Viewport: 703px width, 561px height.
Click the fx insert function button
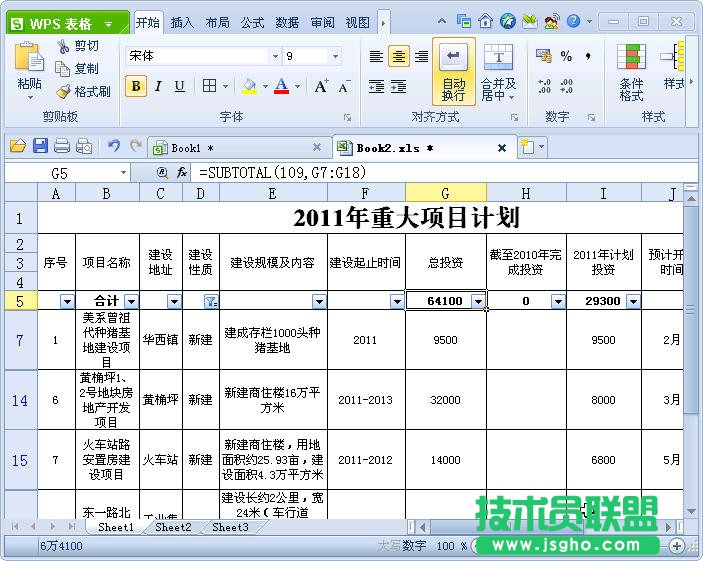pyautogui.click(x=182, y=173)
